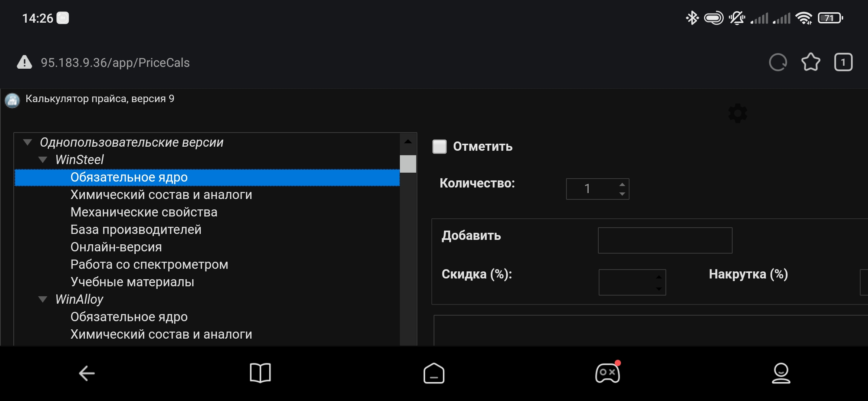Collapse the WinSteel tree node

[x=43, y=160]
